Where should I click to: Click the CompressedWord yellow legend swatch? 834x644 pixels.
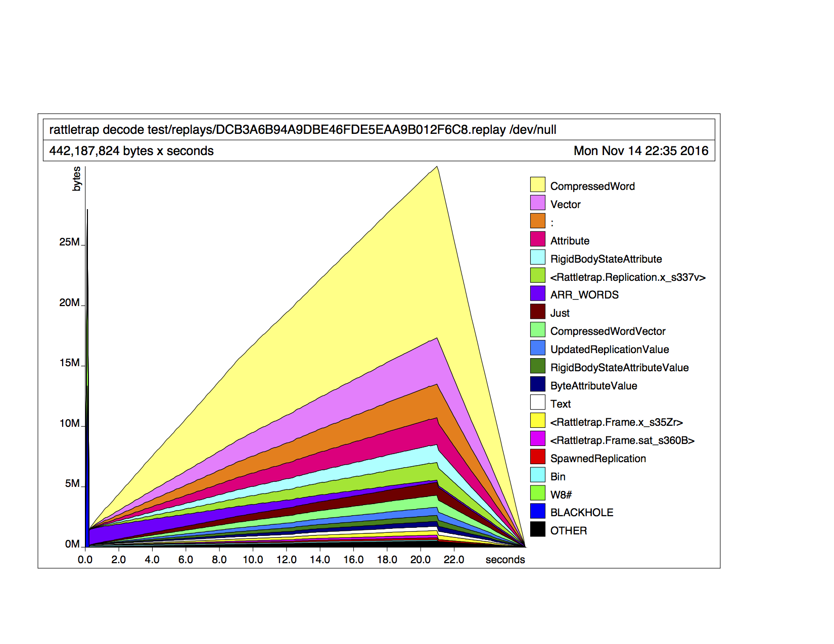point(538,184)
